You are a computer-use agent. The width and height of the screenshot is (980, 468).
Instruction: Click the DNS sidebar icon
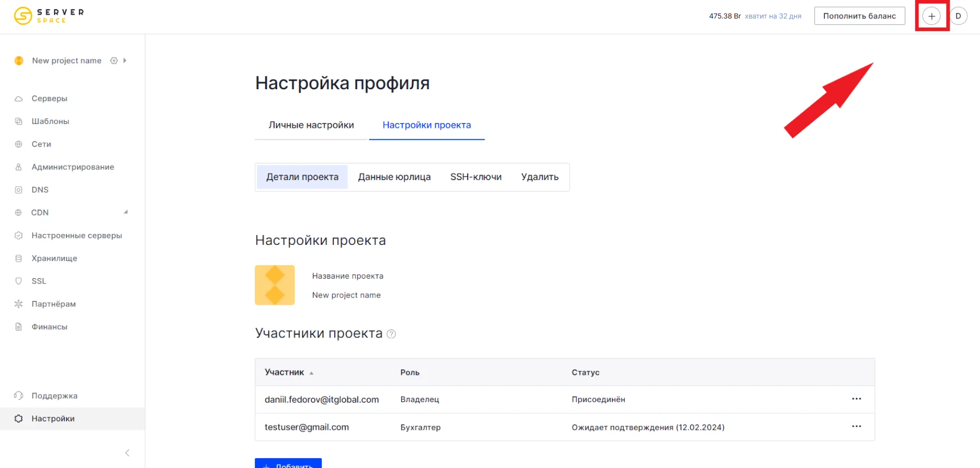point(19,190)
